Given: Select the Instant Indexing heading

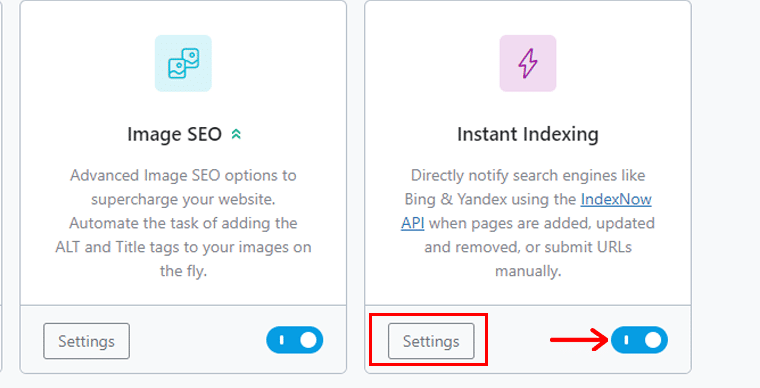Looking at the screenshot, I should point(528,134).
